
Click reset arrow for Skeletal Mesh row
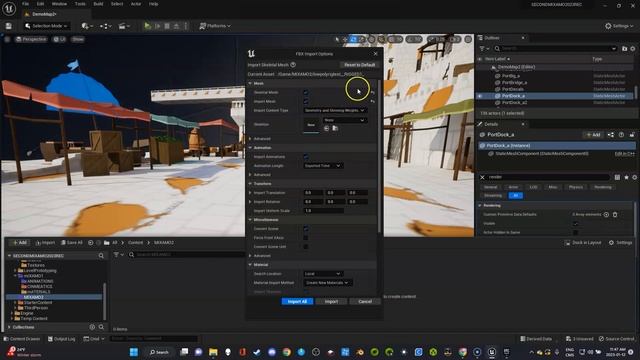[x=372, y=93]
